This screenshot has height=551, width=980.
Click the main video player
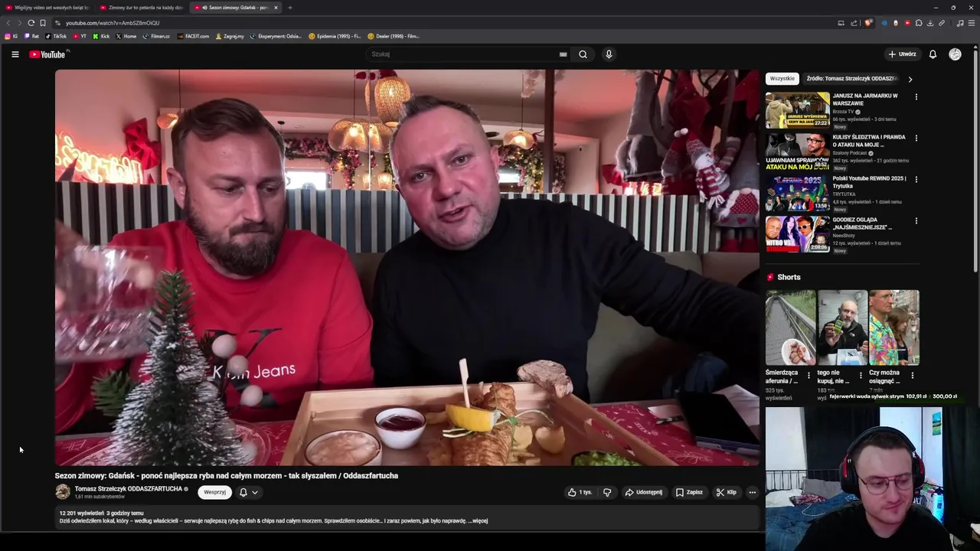click(407, 268)
